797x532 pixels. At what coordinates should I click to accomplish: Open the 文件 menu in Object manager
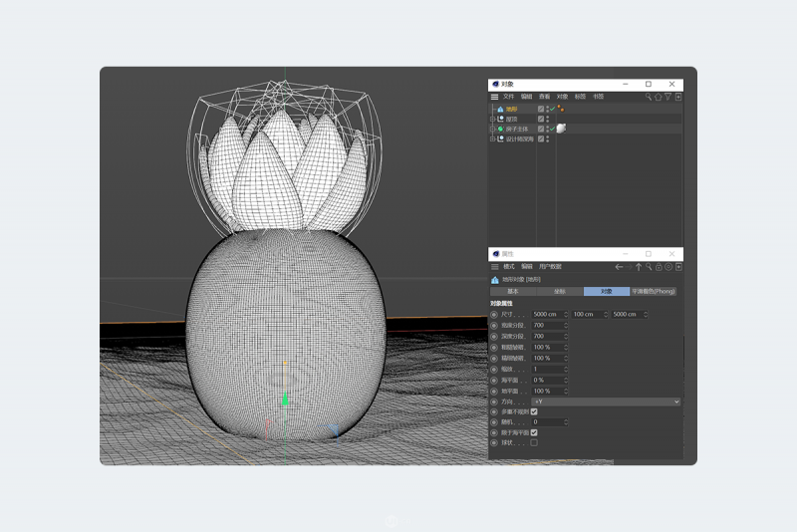[x=509, y=97]
